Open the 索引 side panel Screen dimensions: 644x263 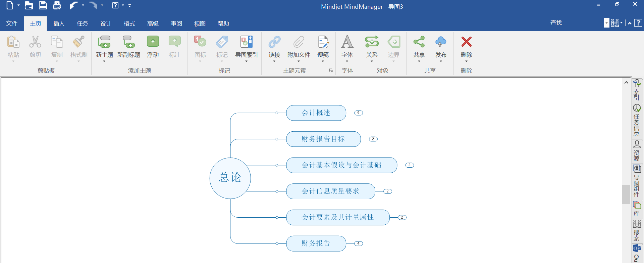(637, 90)
